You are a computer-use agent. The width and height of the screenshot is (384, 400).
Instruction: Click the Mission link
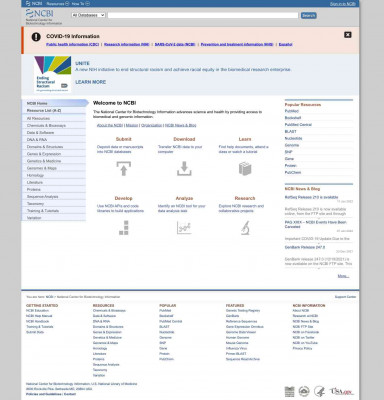(x=132, y=125)
